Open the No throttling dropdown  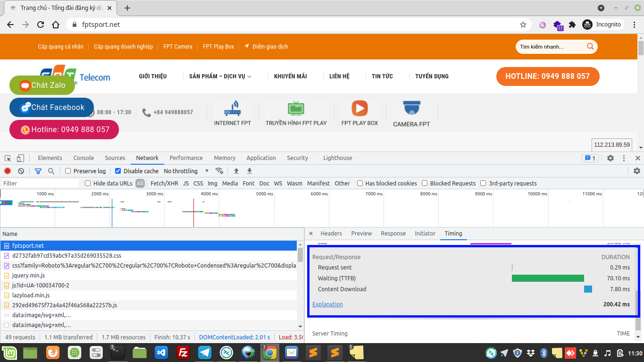(x=186, y=171)
